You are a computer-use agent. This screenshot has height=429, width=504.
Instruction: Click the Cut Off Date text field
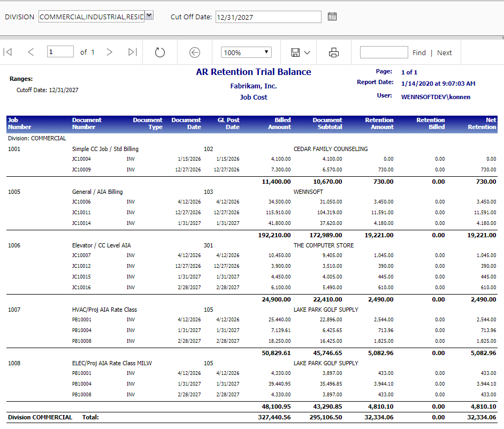[x=268, y=17]
